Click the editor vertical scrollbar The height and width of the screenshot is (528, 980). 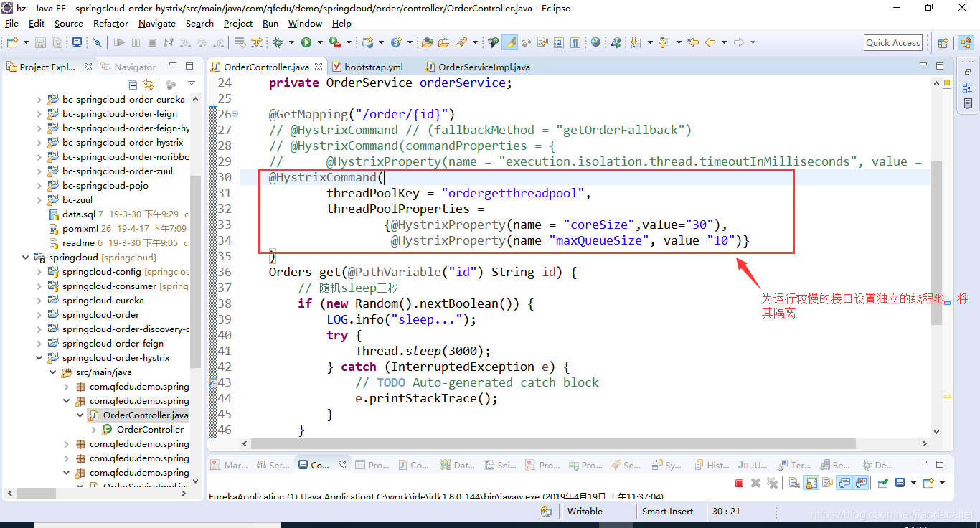pos(937,244)
